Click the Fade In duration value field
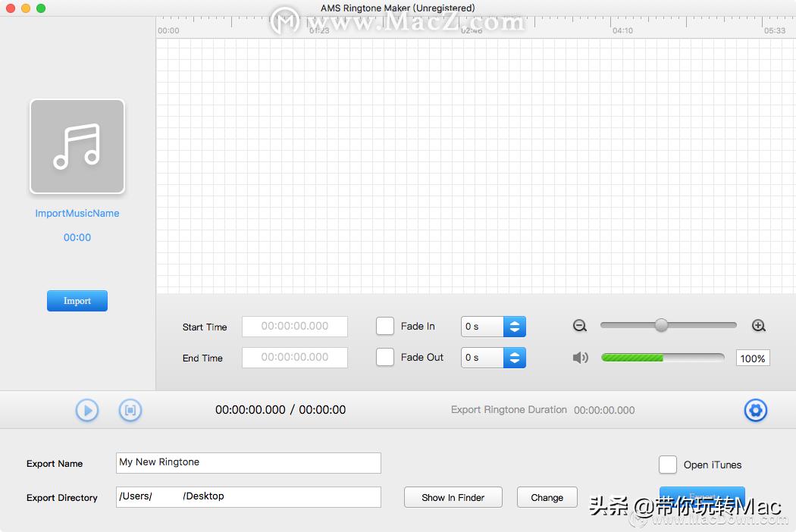Screen dimensions: 796x532 click(481, 326)
